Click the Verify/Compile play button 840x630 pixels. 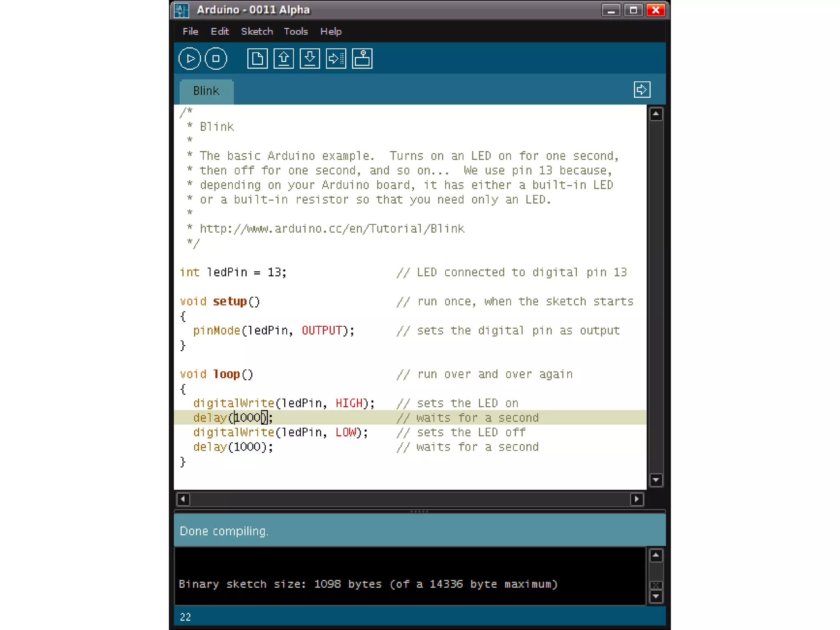[x=189, y=59]
